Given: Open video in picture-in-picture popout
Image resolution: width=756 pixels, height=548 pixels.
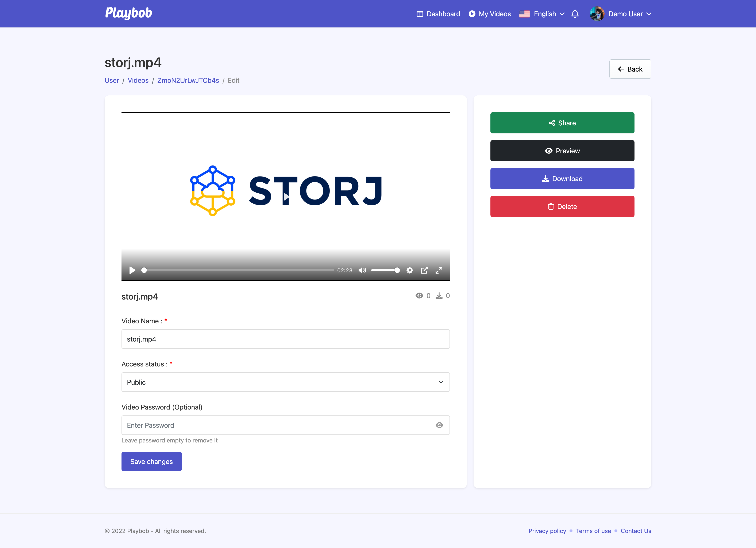Looking at the screenshot, I should tap(424, 270).
